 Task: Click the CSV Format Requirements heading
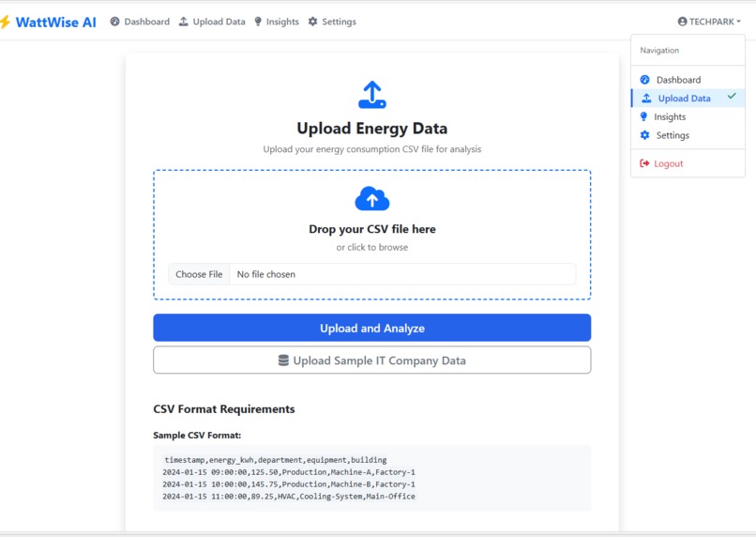coord(224,409)
